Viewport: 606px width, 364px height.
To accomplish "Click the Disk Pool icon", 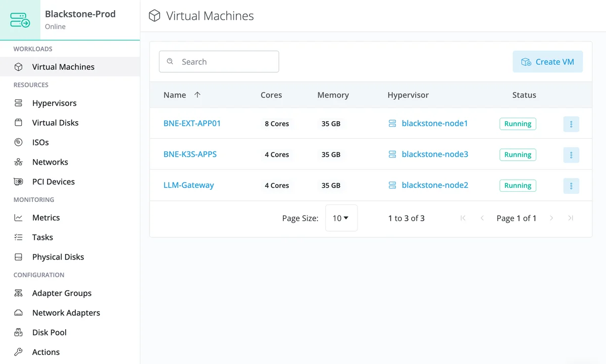I will click(18, 333).
